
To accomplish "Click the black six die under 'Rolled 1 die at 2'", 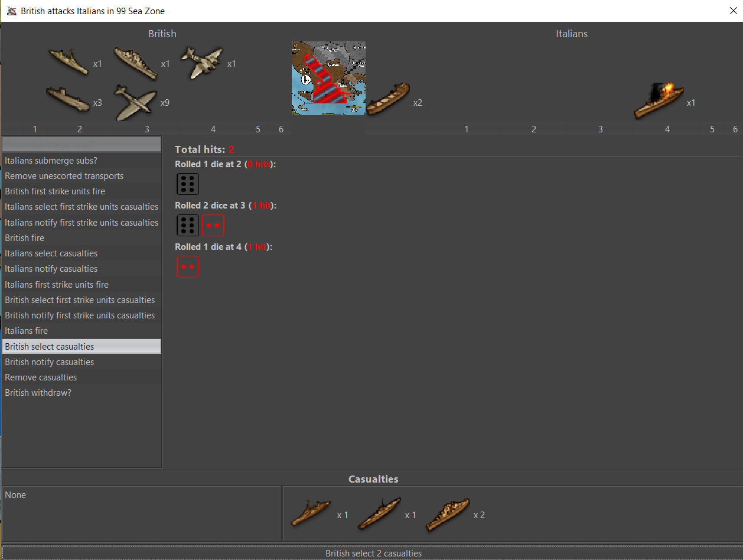I will (x=188, y=184).
